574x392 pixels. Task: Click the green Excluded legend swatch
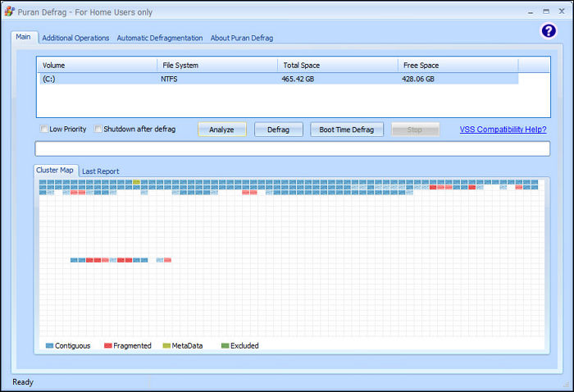click(225, 345)
